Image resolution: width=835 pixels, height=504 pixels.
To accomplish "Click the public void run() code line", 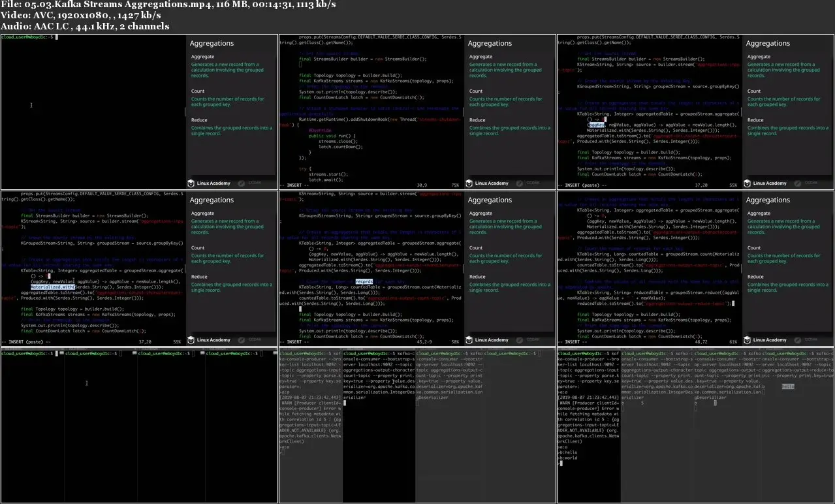I will click(x=333, y=135).
